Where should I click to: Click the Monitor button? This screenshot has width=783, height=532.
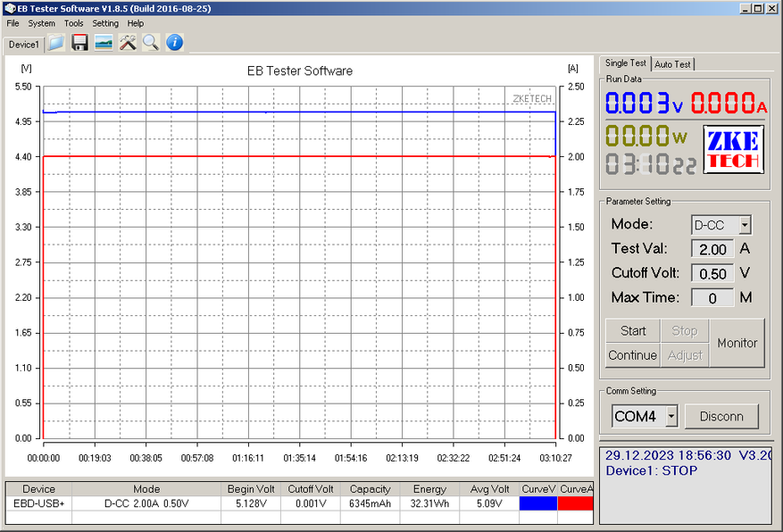point(737,343)
